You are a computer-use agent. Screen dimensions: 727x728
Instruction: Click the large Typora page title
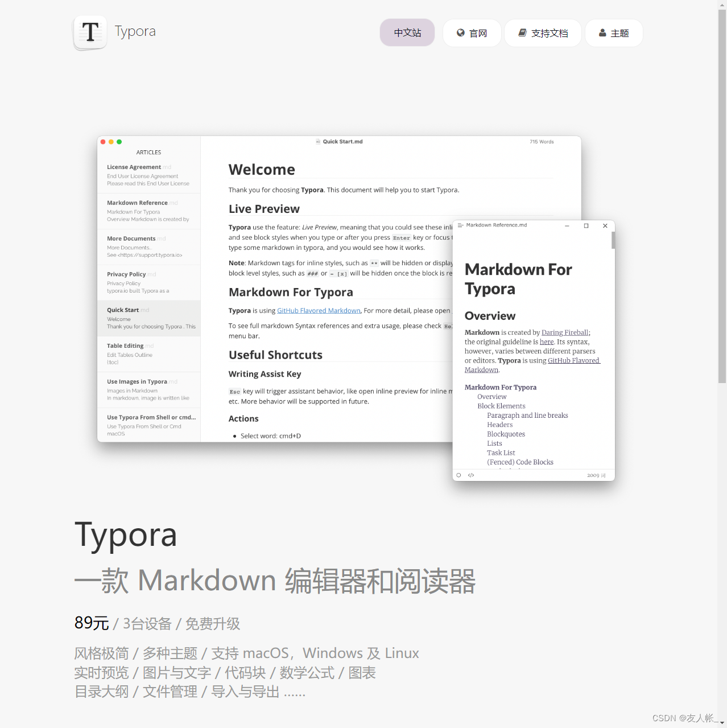pos(126,536)
